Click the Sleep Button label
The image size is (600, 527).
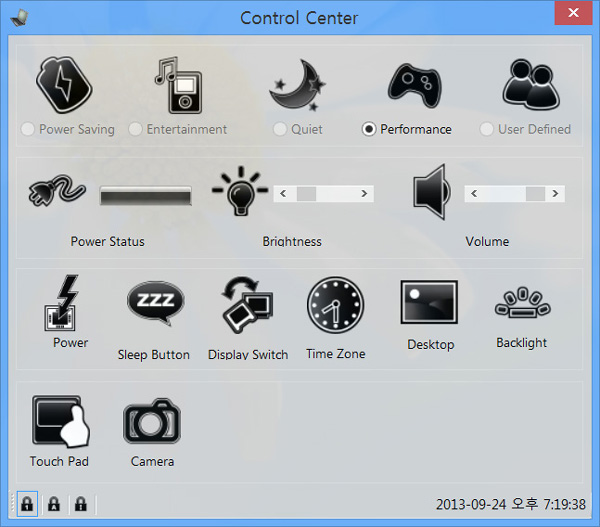[x=154, y=355]
